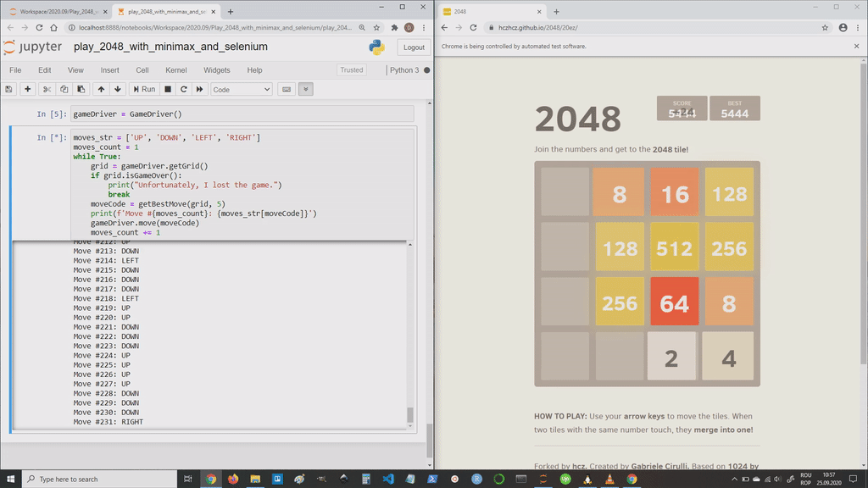Screen dimensions: 868x488
Task: Open the Chrome extensions puzzle icon
Action: [x=394, y=27]
